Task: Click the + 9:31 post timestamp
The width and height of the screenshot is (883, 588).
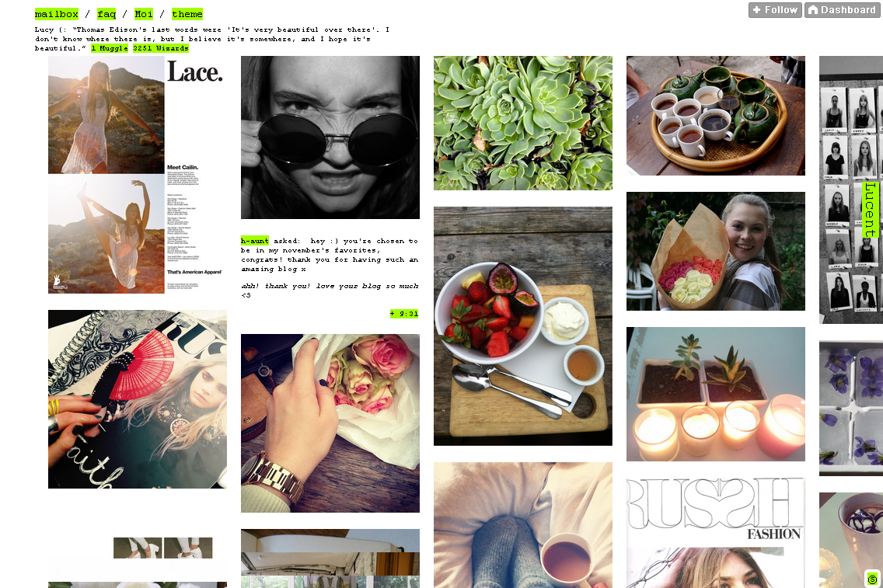Action: point(404,313)
